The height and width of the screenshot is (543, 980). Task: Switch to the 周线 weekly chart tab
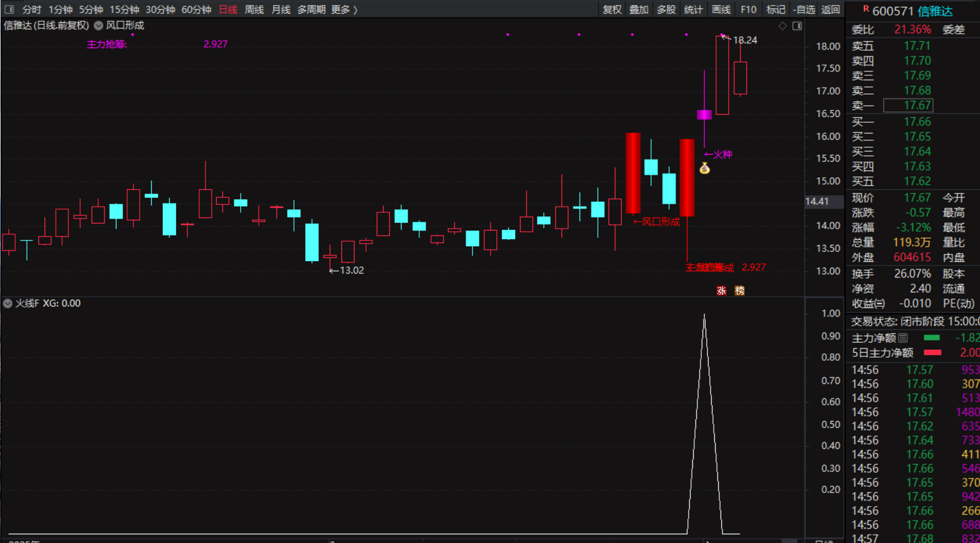(254, 9)
